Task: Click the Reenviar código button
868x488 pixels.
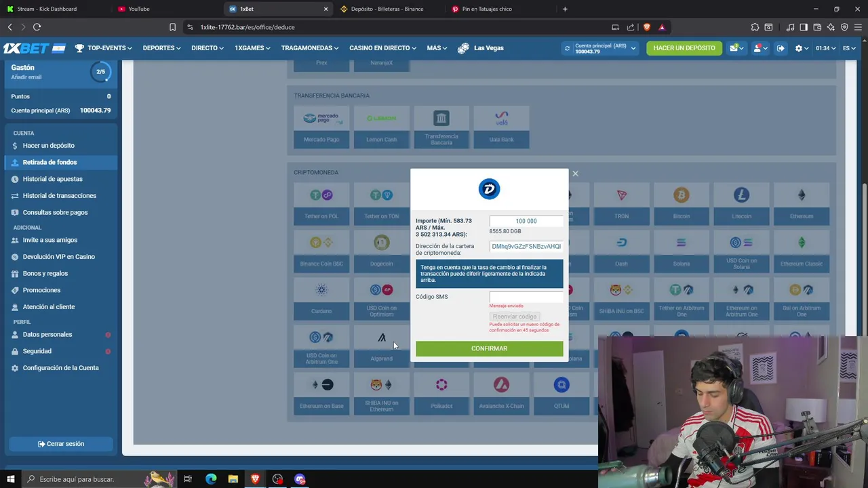Action: click(515, 317)
